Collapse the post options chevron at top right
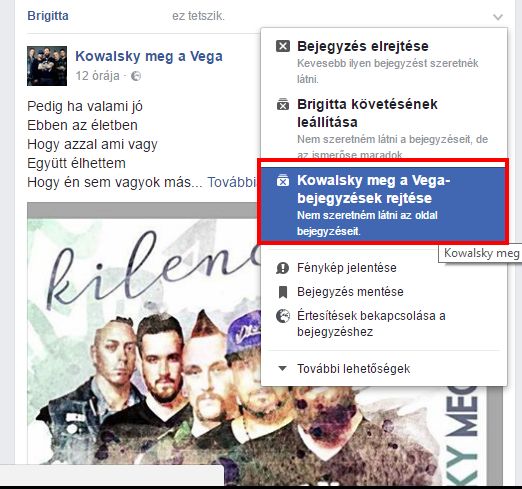This screenshot has width=522, height=489. pos(498,17)
